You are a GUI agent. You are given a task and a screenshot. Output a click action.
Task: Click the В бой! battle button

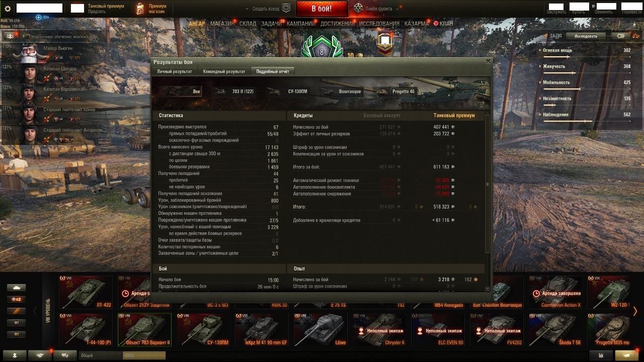pos(321,9)
